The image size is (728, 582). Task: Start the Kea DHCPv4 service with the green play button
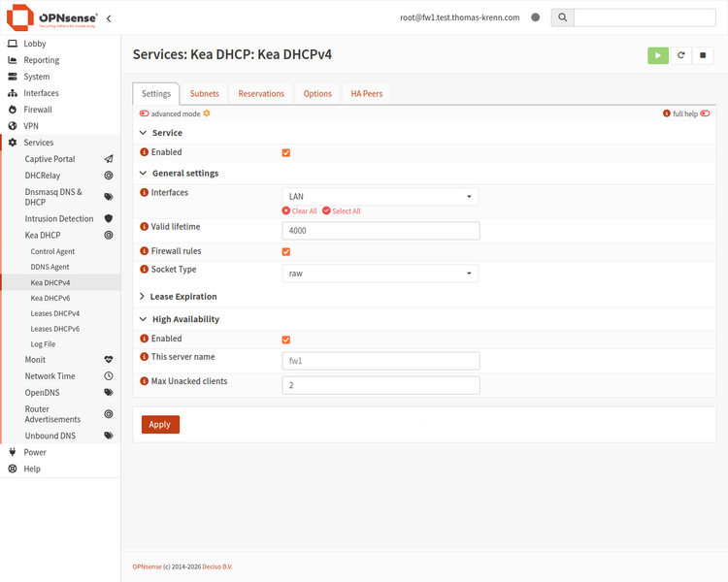coord(658,55)
